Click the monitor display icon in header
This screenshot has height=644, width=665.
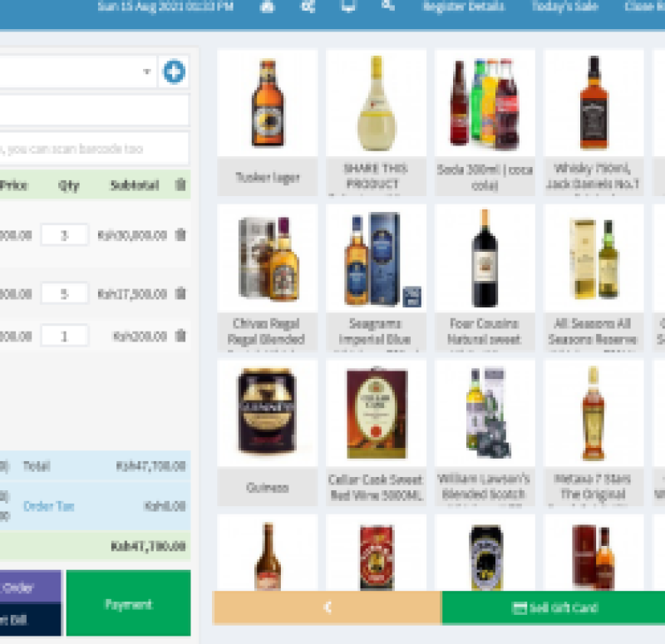coord(348,7)
